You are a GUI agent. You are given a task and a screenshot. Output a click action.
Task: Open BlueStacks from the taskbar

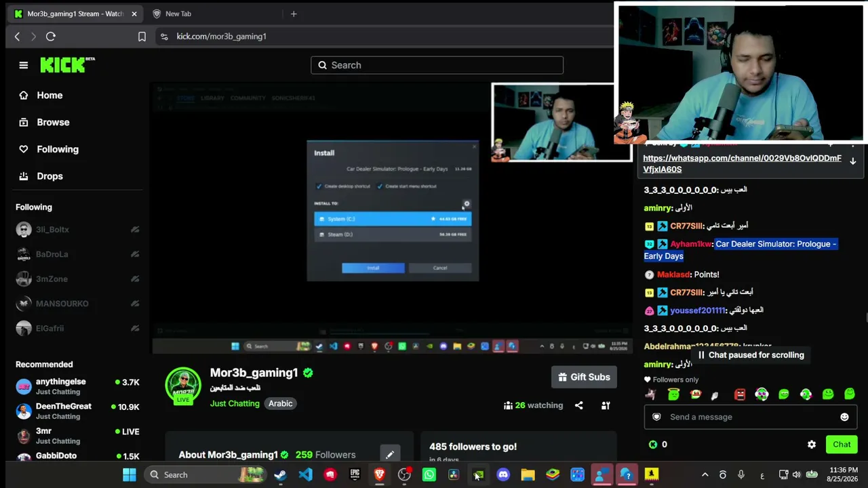click(x=553, y=475)
